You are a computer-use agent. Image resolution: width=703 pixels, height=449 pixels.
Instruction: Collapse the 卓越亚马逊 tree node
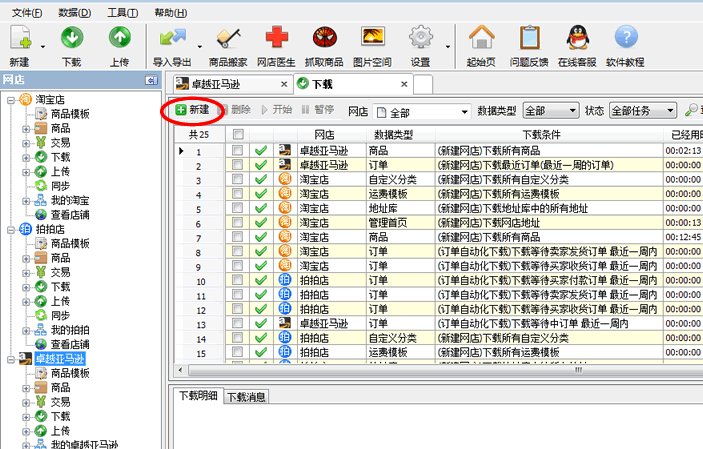[x=11, y=359]
